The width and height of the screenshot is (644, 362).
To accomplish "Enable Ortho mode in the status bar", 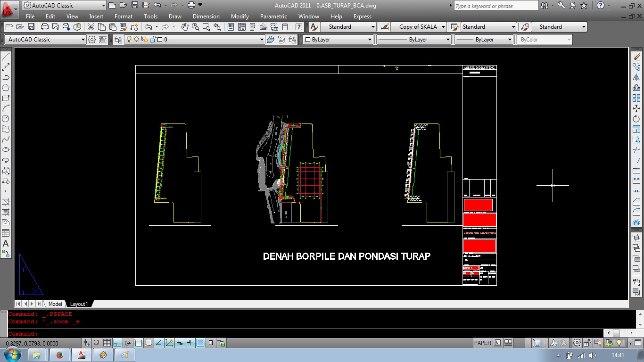I will (x=117, y=343).
